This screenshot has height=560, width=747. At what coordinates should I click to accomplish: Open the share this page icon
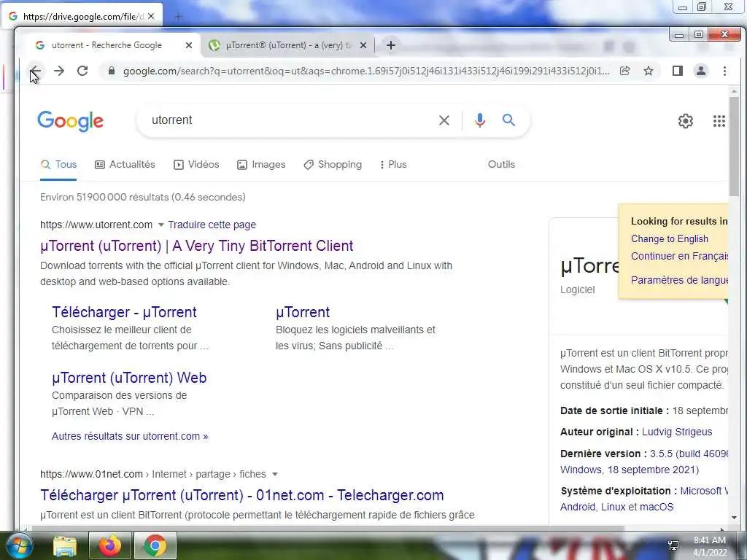[x=625, y=71]
